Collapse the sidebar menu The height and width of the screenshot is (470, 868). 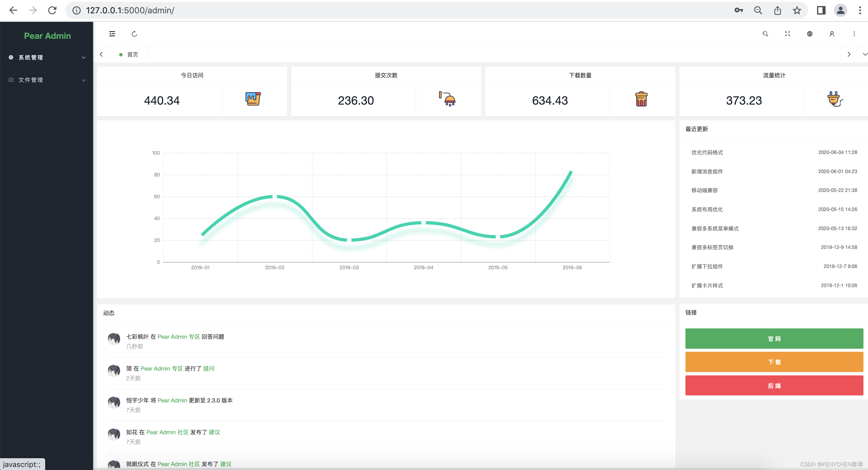pyautogui.click(x=112, y=34)
